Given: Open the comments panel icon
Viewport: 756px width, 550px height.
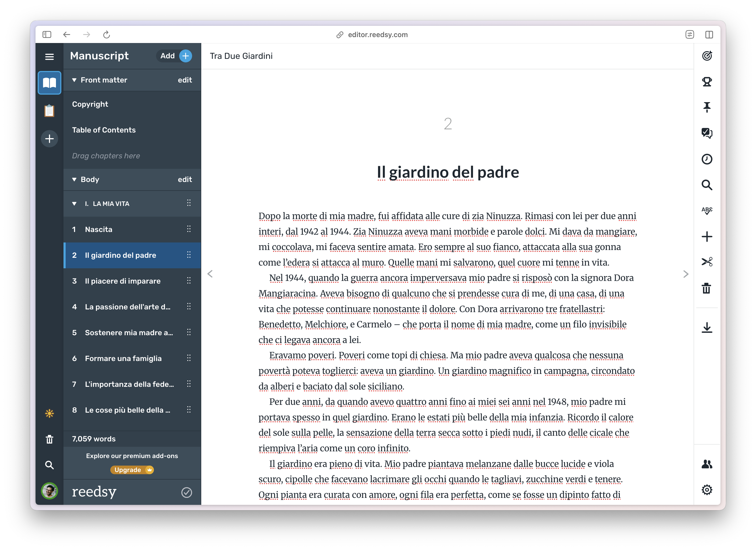Looking at the screenshot, I should [707, 133].
